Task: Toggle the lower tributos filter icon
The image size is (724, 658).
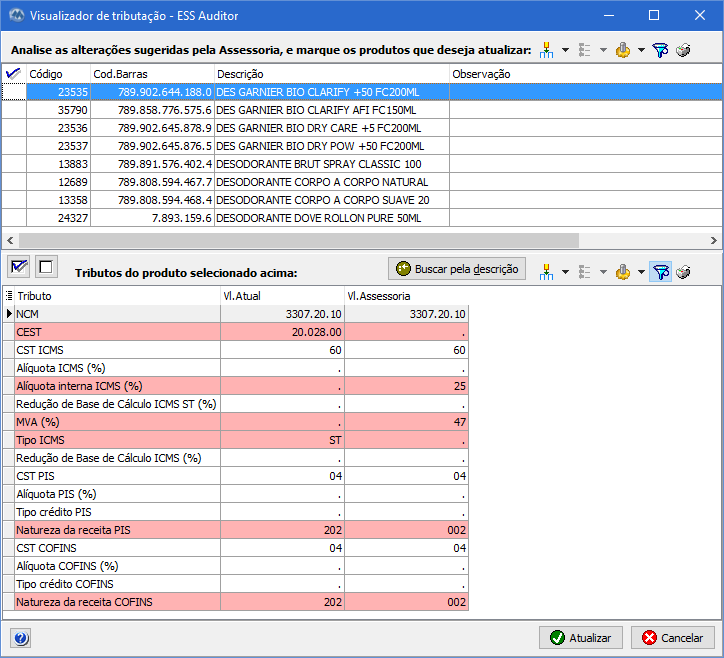Action: [660, 272]
